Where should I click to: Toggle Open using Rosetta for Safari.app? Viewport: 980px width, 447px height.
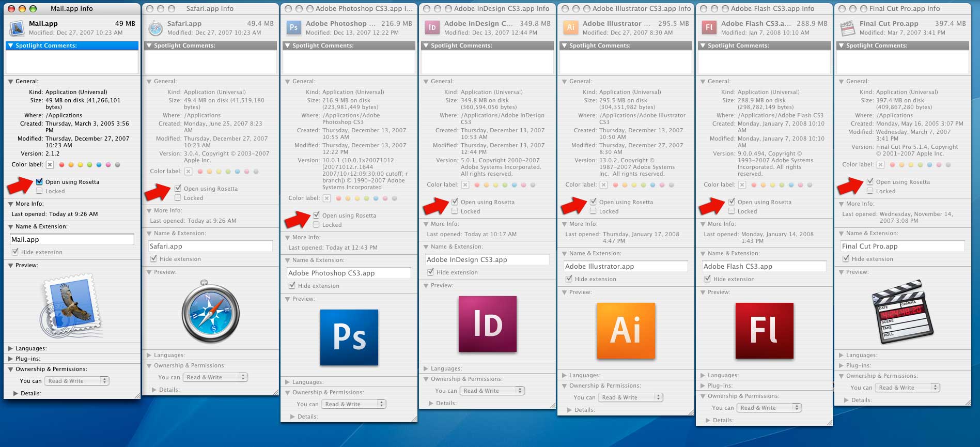click(x=178, y=188)
